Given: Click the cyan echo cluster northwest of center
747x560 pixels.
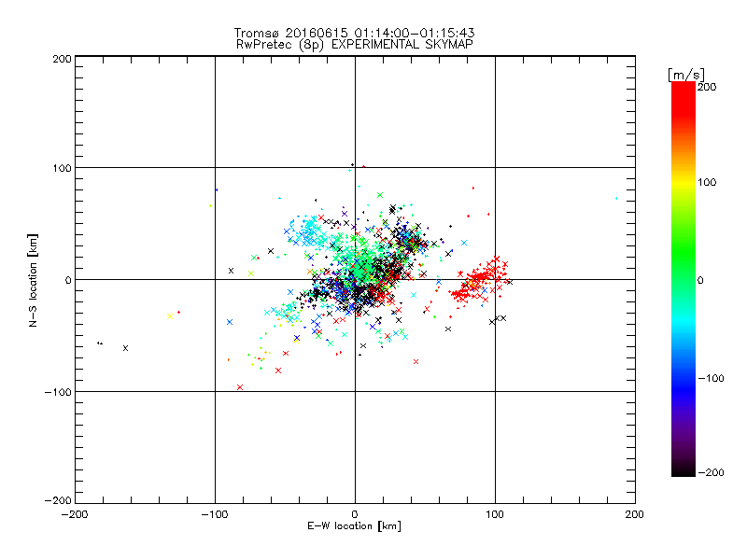Looking at the screenshot, I should pyautogui.click(x=309, y=231).
